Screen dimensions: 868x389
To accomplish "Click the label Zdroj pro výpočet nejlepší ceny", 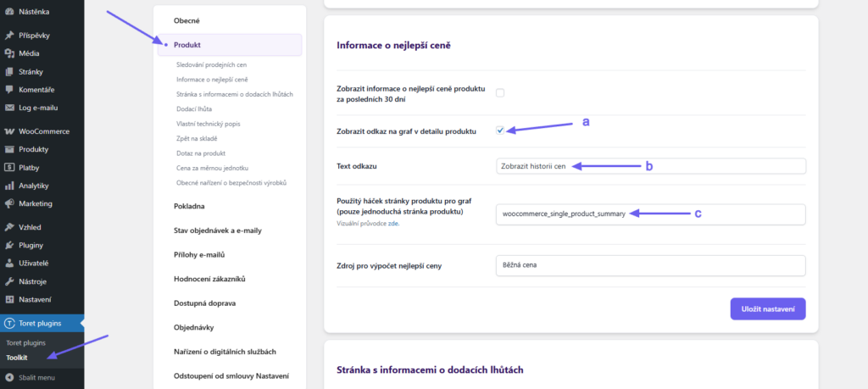I will point(389,265).
